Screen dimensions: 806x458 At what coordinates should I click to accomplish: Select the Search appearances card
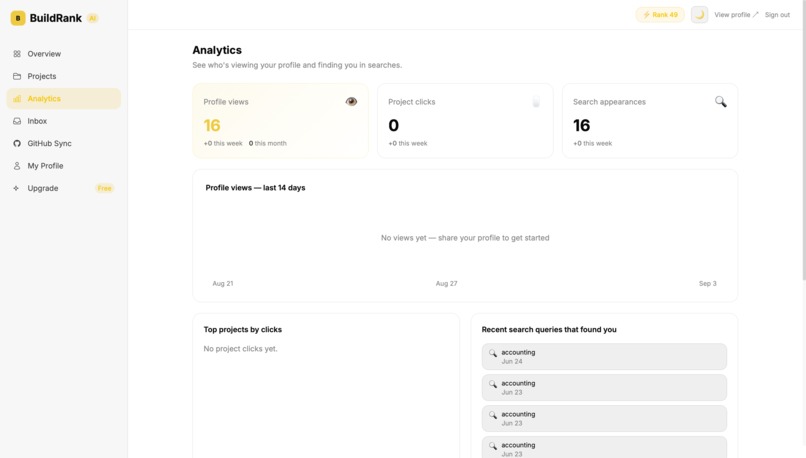point(650,121)
